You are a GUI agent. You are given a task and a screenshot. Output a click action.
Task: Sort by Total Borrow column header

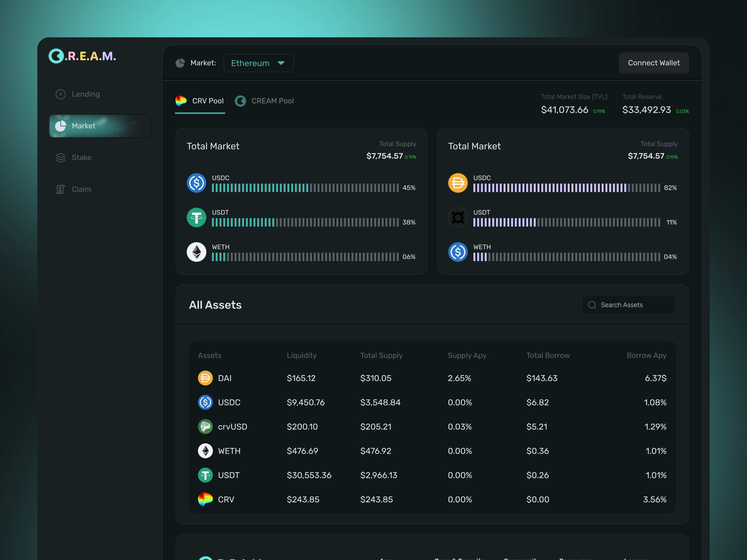[x=548, y=355]
